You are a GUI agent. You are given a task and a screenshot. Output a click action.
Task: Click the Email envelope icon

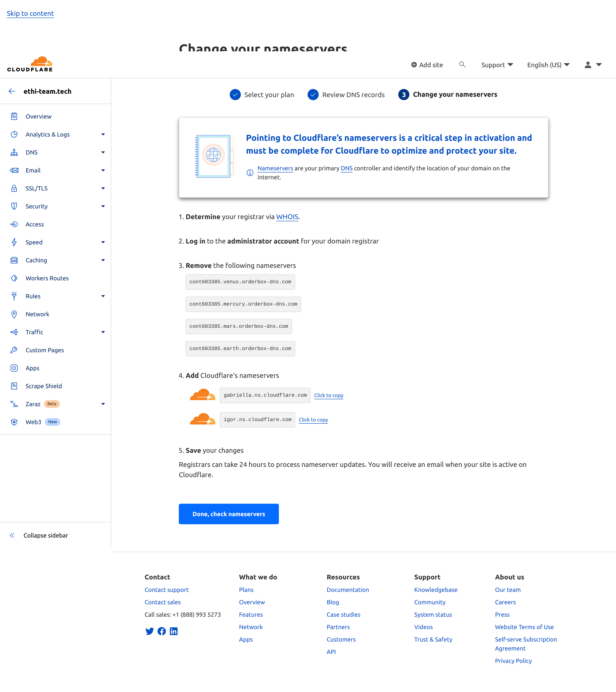click(14, 170)
